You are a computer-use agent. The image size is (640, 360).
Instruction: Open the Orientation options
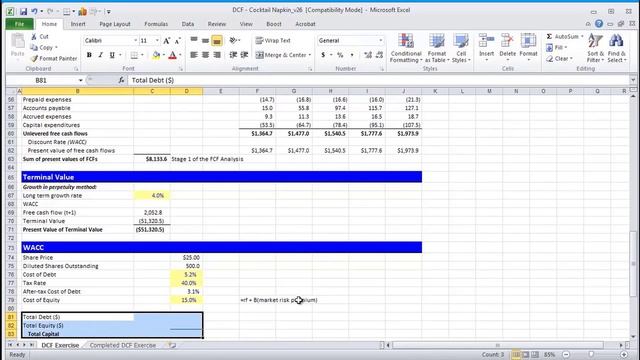coord(234,40)
